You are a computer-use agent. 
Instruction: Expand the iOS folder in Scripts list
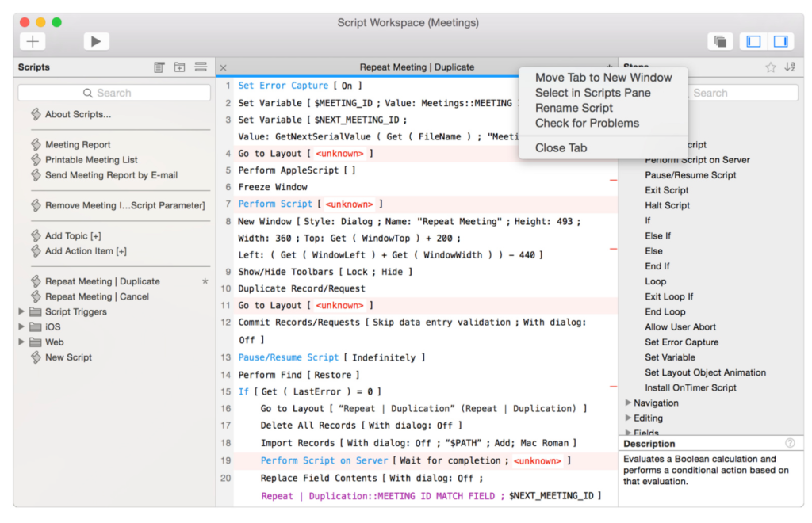[x=21, y=326]
